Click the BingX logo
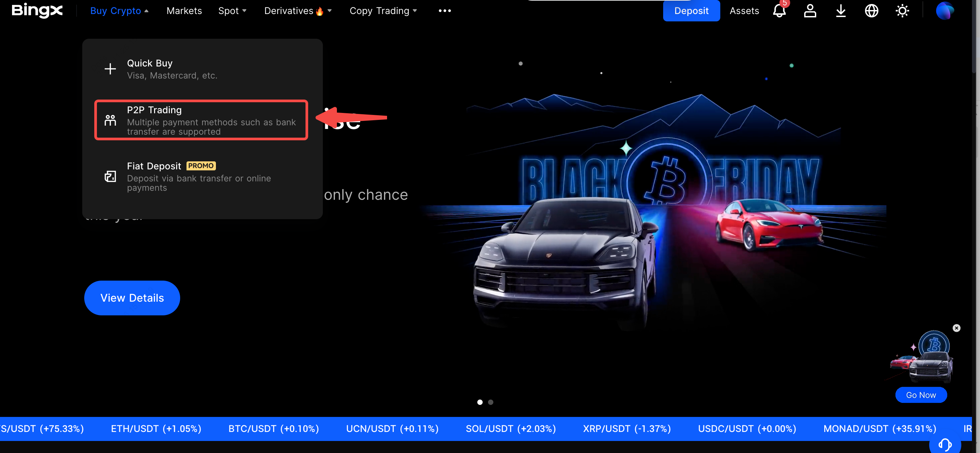Image resolution: width=980 pixels, height=453 pixels. [37, 11]
